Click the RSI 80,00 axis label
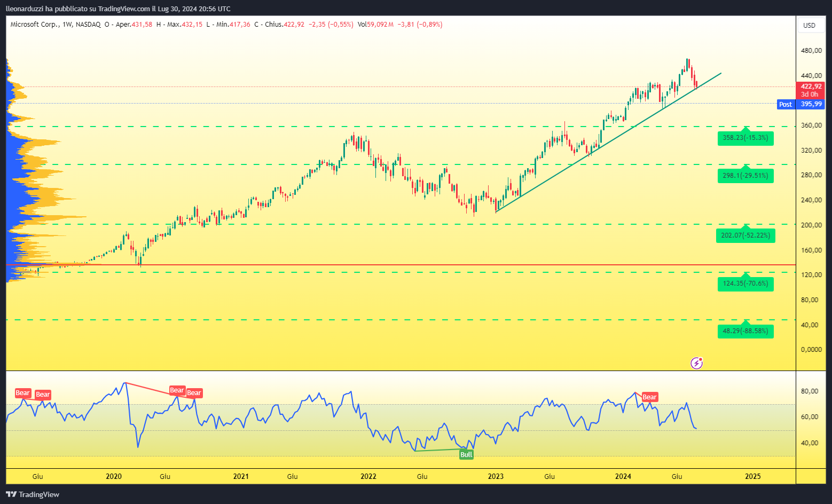Image resolution: width=832 pixels, height=504 pixels. pyautogui.click(x=810, y=391)
